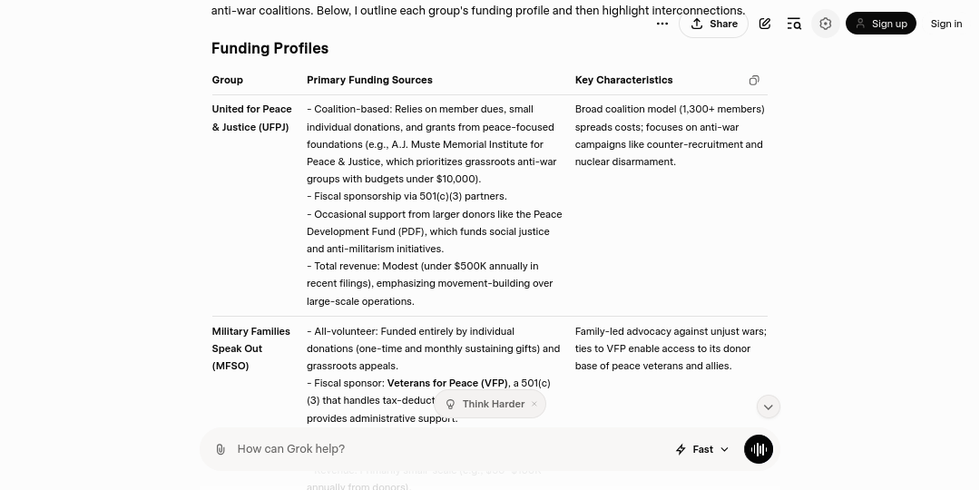The height and width of the screenshot is (490, 980).
Task: Focus the 'How can Grok help?' input
Action: (x=436, y=449)
